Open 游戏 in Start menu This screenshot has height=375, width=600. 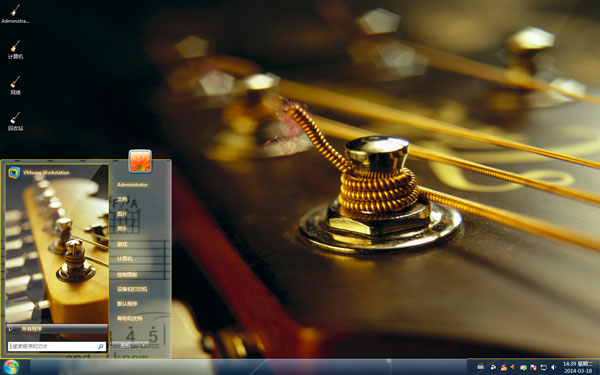point(122,244)
